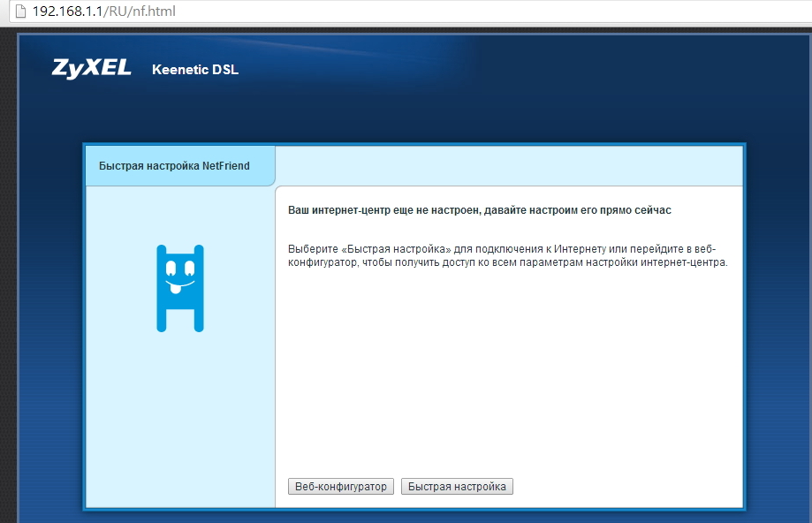Screen dimensions: 812x523
Task: Click light-blue left panel below the mascot
Action: coord(180,415)
